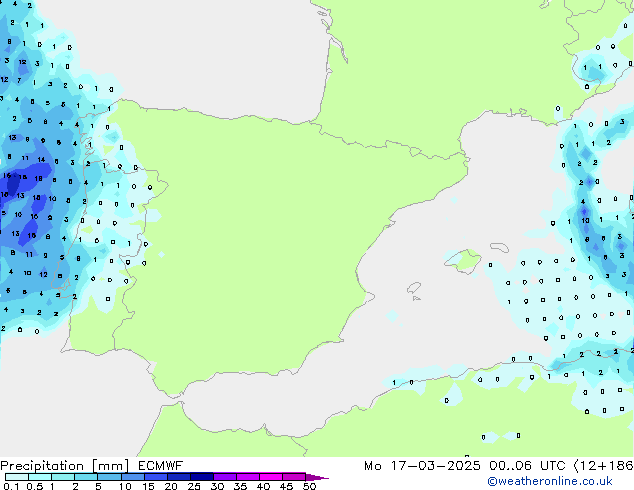634x490 pixels.
Task: Select the 5–10 mm legend color
Action: [109, 477]
